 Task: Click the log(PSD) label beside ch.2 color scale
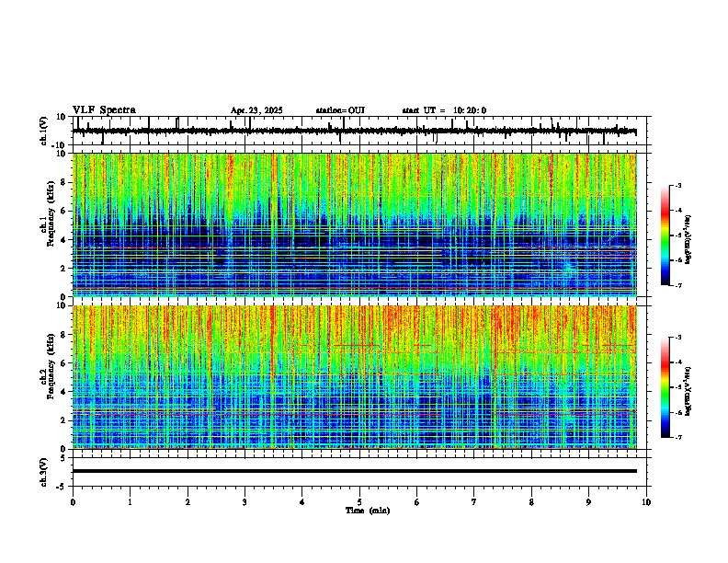pos(688,392)
